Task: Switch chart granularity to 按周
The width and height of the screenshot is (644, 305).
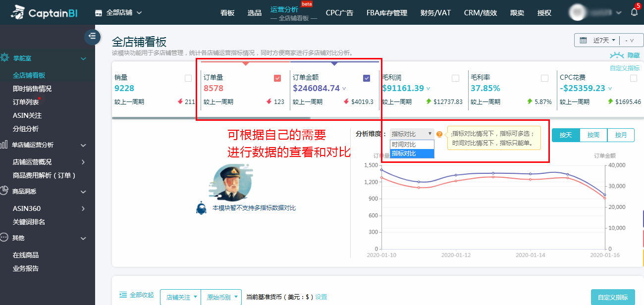Action: [593, 135]
